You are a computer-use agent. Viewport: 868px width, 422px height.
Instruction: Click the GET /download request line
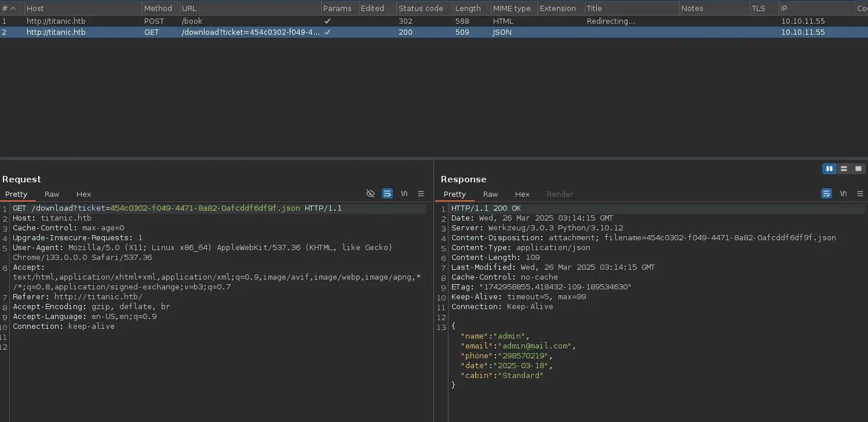coord(177,208)
